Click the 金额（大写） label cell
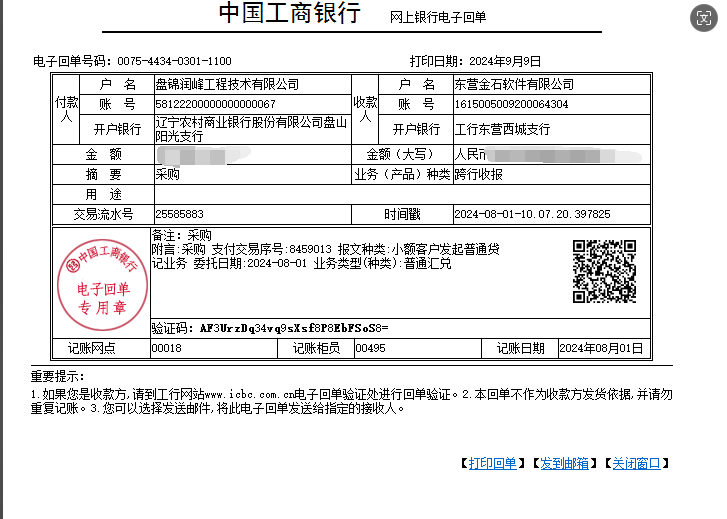This screenshot has width=727, height=519. coord(402,154)
